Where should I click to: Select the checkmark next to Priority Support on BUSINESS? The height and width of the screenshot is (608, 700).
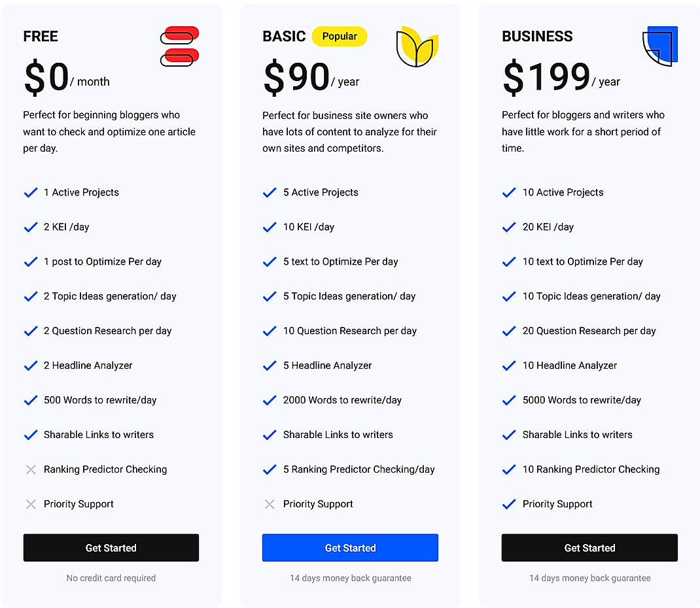point(509,503)
